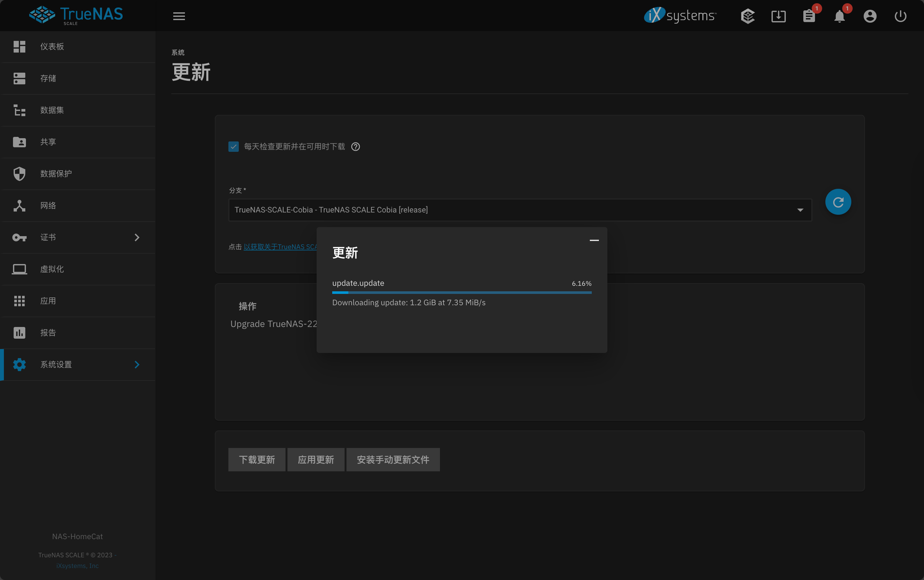Click the update download status icon
The image size is (924, 580).
point(778,16)
